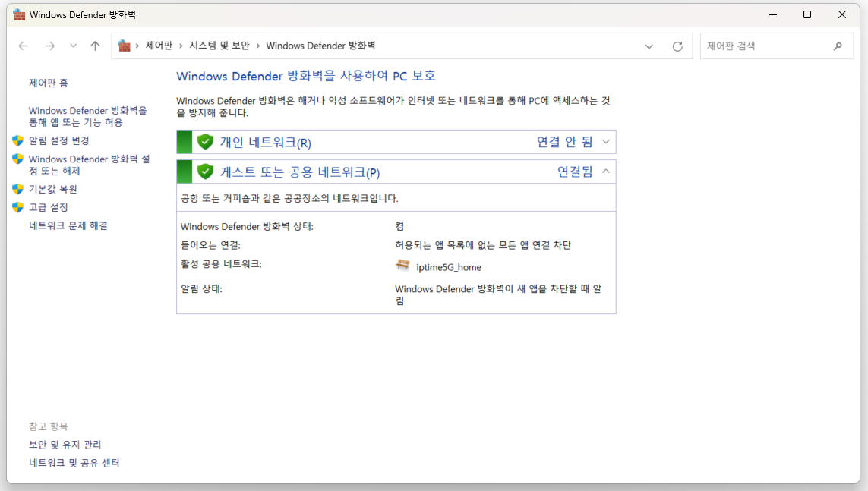Open 고급 설정 link
The image size is (868, 491).
pyautogui.click(x=48, y=207)
